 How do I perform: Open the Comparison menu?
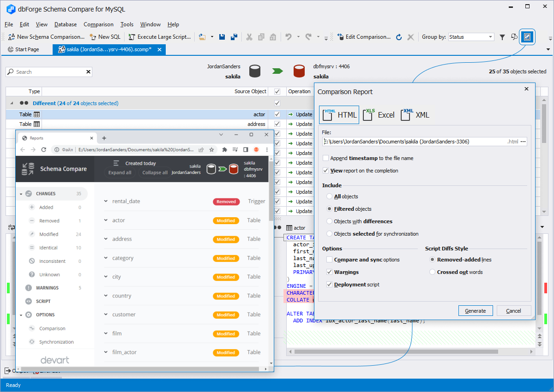coord(98,24)
